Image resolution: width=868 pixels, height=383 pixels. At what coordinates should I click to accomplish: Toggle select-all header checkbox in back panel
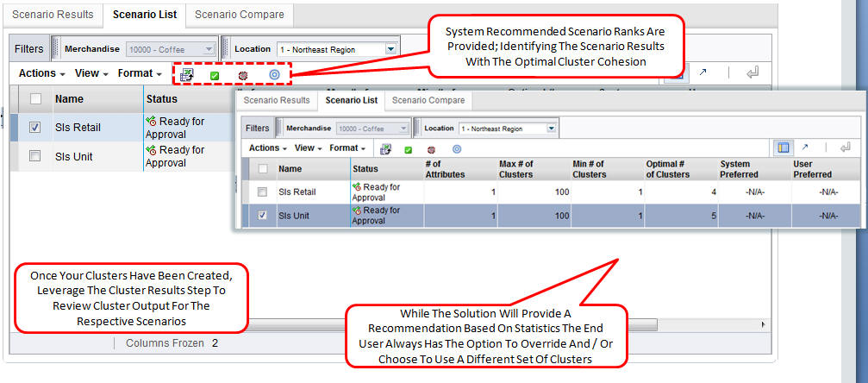point(35,99)
